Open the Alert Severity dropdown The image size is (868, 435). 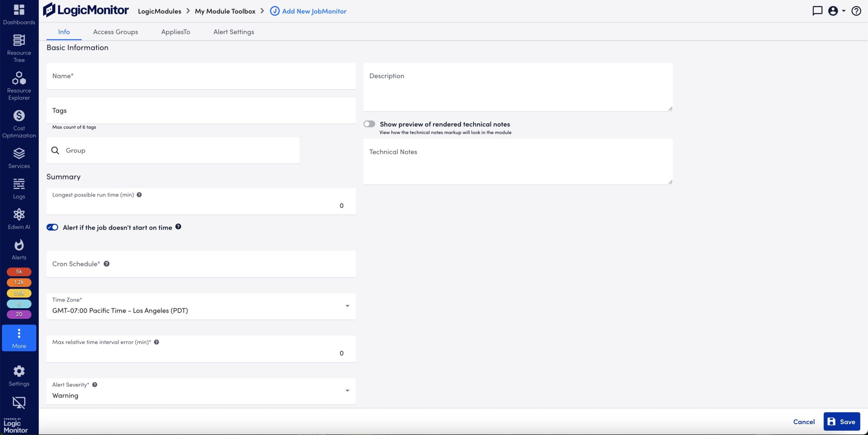347,391
